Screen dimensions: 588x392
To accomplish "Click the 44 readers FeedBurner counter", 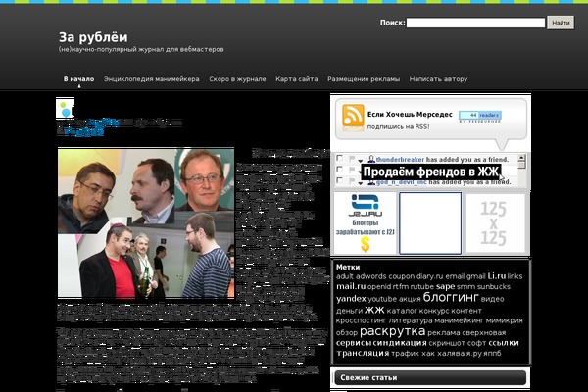I will click(x=480, y=116).
